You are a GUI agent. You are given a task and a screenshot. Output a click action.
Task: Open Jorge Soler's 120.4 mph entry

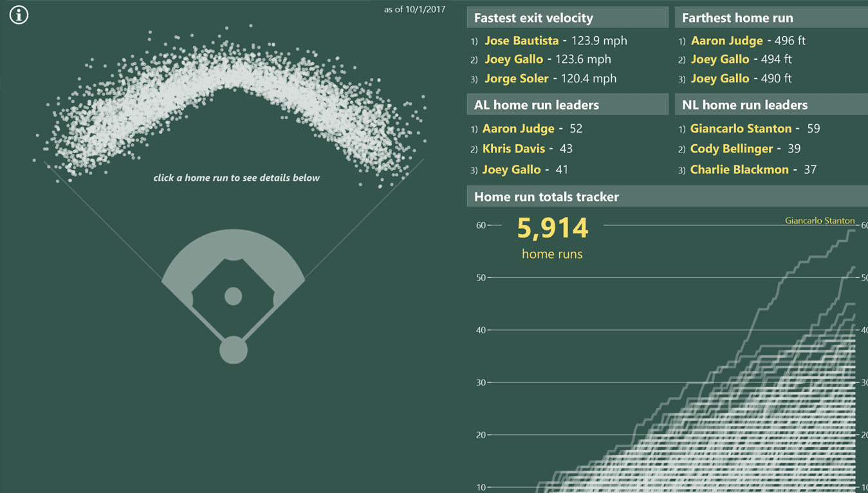(x=516, y=79)
